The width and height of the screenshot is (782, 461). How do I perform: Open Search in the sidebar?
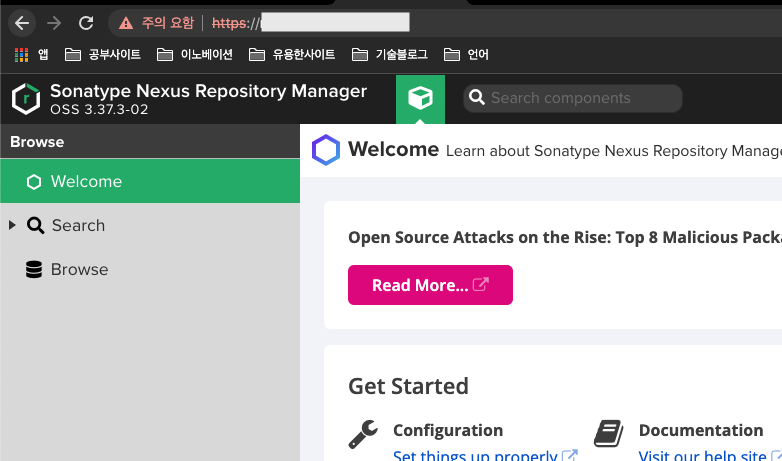click(x=150, y=226)
